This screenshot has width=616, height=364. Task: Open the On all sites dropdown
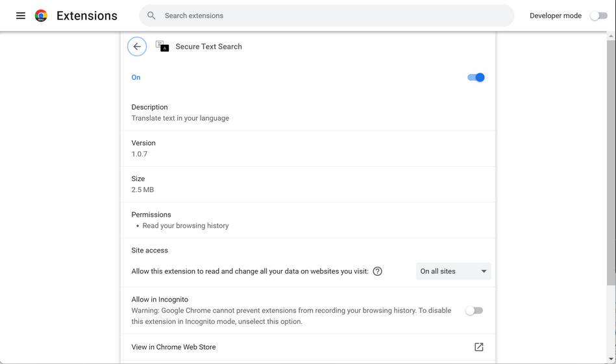(453, 271)
